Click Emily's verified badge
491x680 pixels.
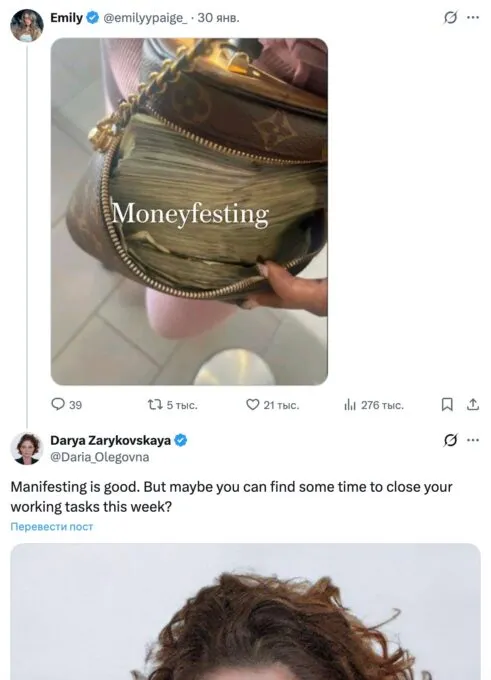tap(93, 18)
